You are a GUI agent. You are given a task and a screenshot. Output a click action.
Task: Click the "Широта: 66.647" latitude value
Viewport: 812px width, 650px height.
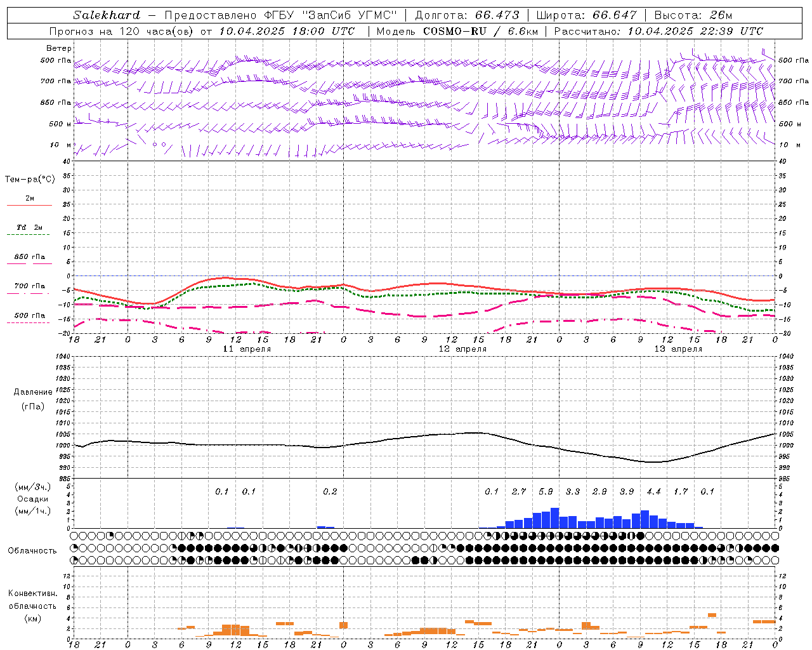coord(586,15)
